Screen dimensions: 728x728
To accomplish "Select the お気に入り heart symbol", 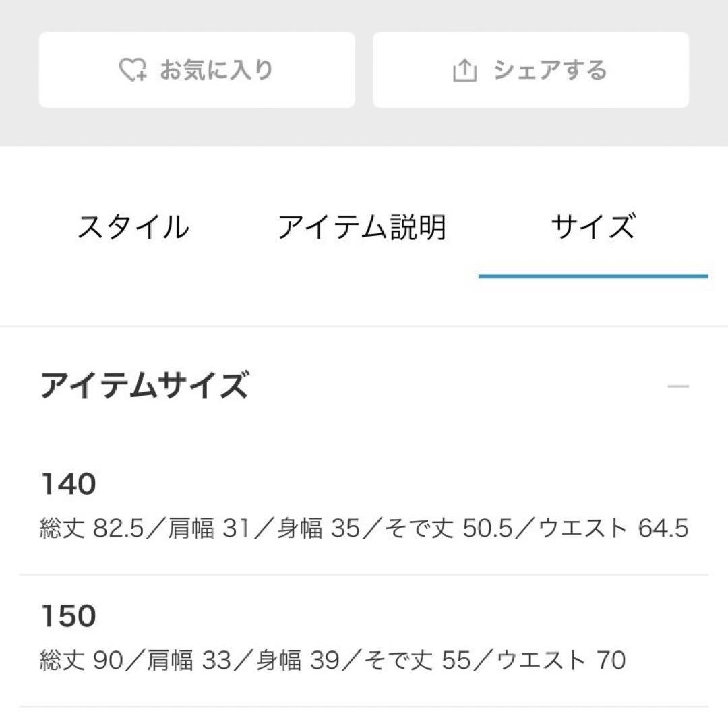I will [133, 68].
